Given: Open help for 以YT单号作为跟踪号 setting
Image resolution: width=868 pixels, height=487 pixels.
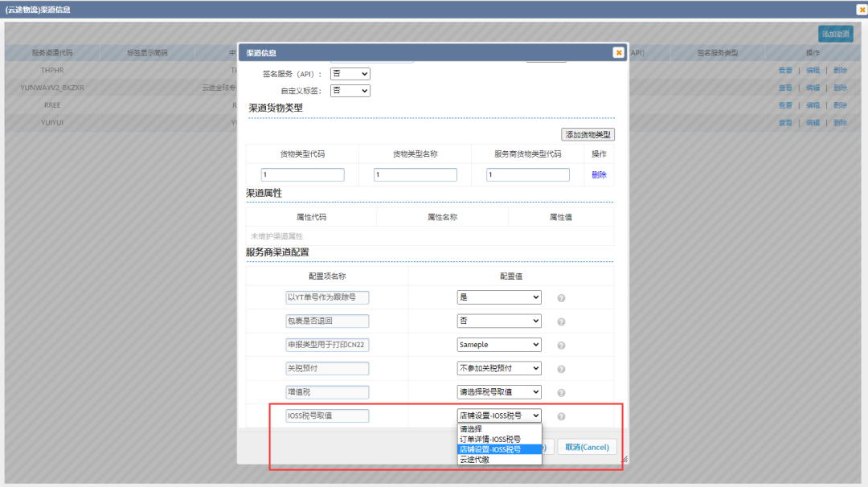Looking at the screenshot, I should click(x=561, y=297).
